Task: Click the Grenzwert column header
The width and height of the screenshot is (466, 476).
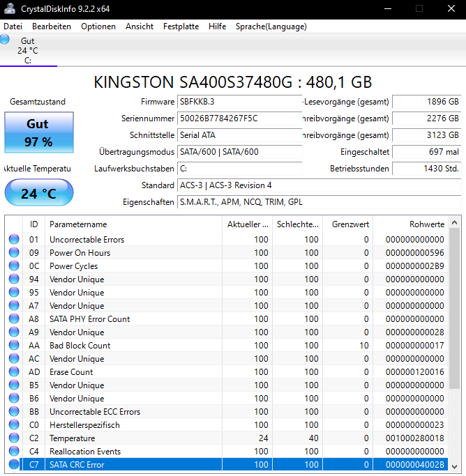Action: click(348, 224)
